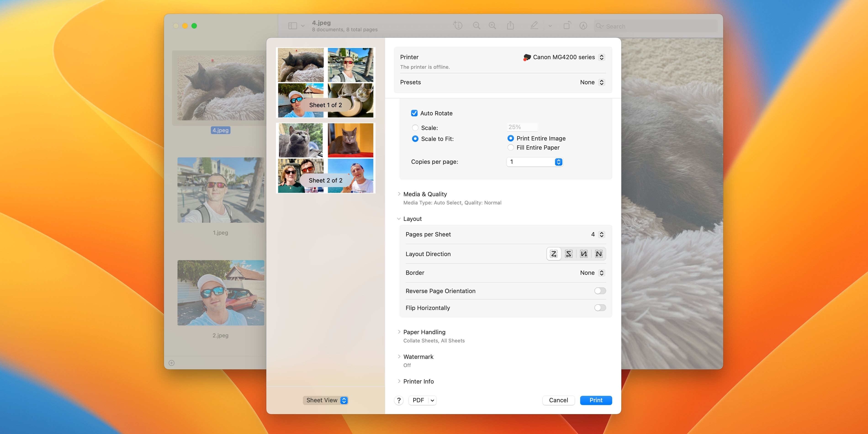The width and height of the screenshot is (868, 434).
Task: Open the Sheet View popup menu
Action: [325, 400]
